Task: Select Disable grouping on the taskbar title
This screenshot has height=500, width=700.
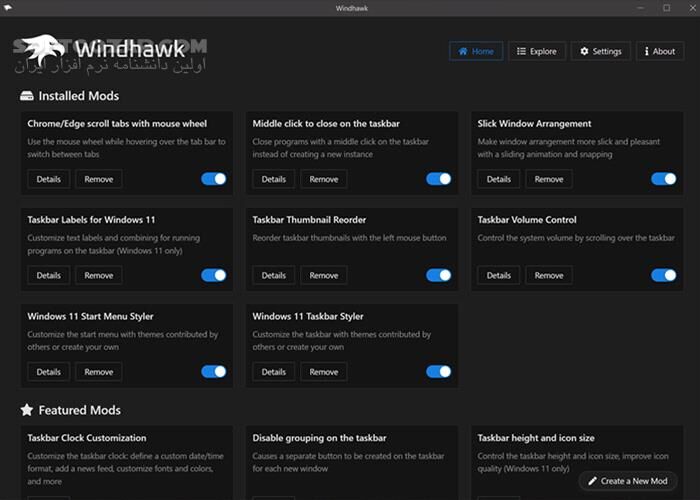Action: (x=319, y=438)
